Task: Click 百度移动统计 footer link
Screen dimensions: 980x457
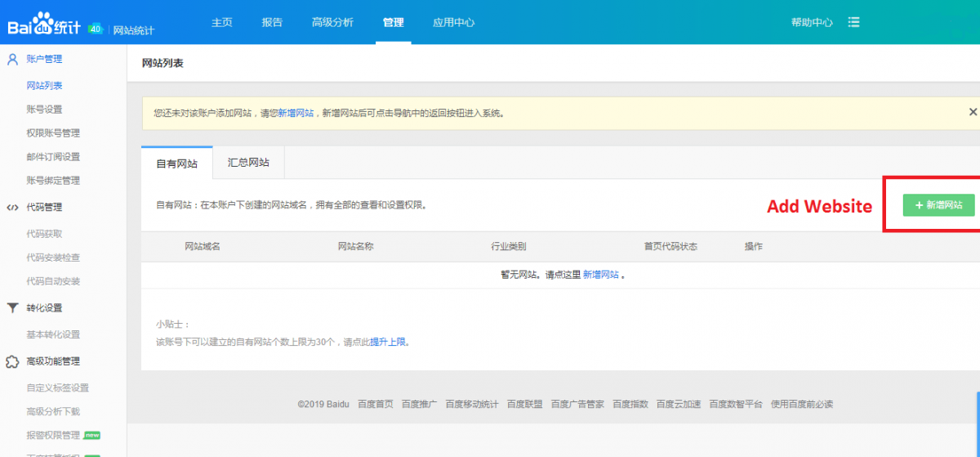Action: pos(471,404)
